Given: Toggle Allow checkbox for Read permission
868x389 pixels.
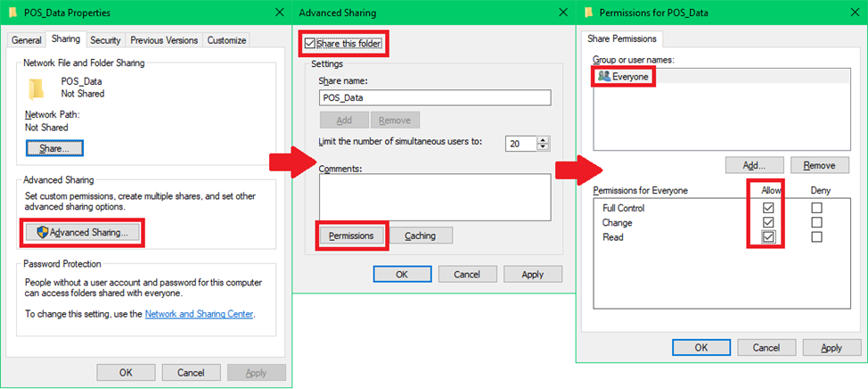Looking at the screenshot, I should coord(766,236).
